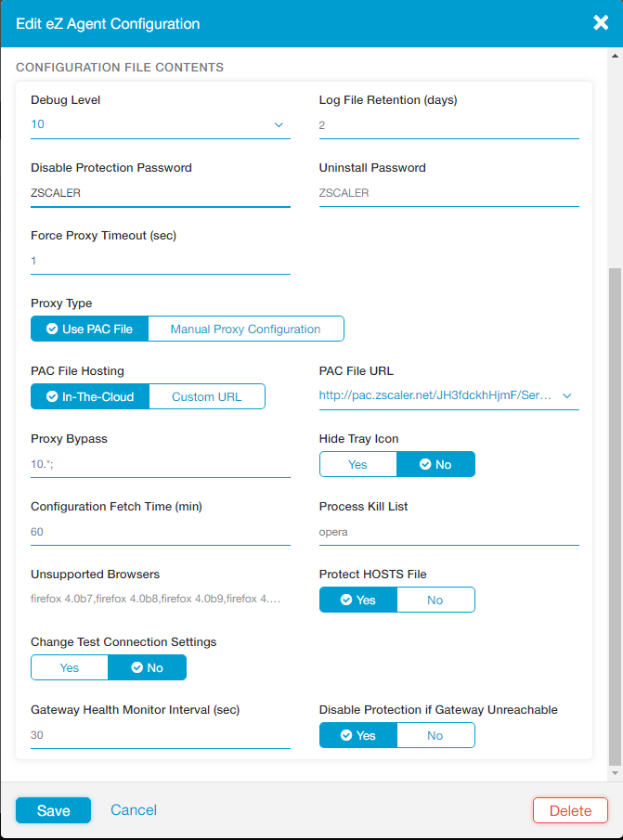Set Protect HOSTS File to No
Viewport: 623px width, 840px height.
pos(435,601)
